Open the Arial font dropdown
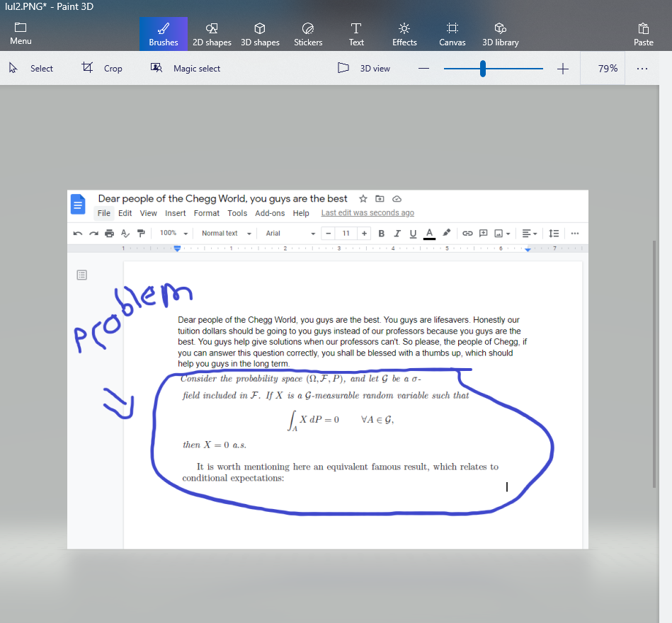The width and height of the screenshot is (672, 623). 290,233
